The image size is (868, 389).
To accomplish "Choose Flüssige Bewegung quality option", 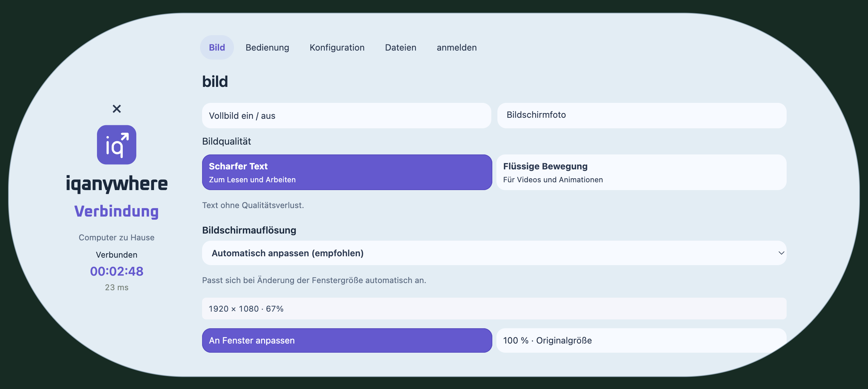I will (642, 172).
